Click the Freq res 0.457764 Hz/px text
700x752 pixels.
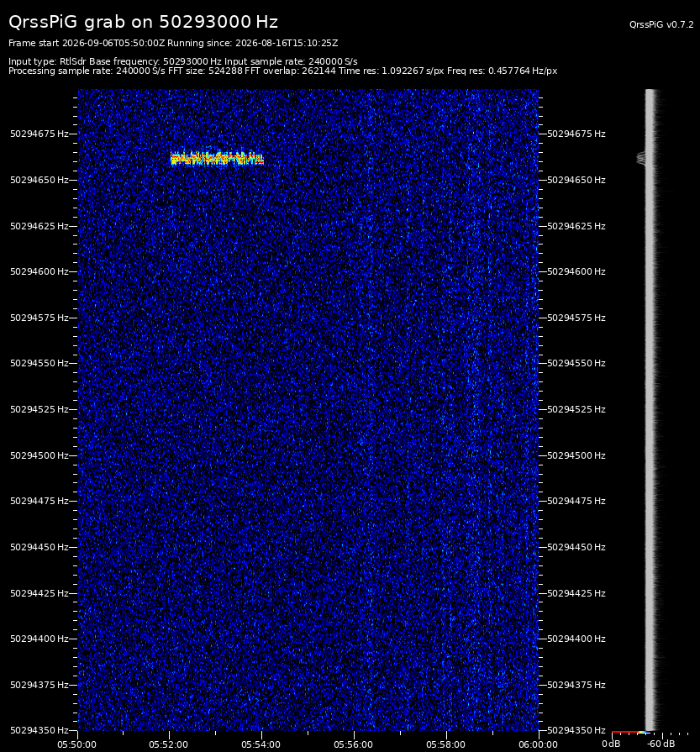click(502, 71)
